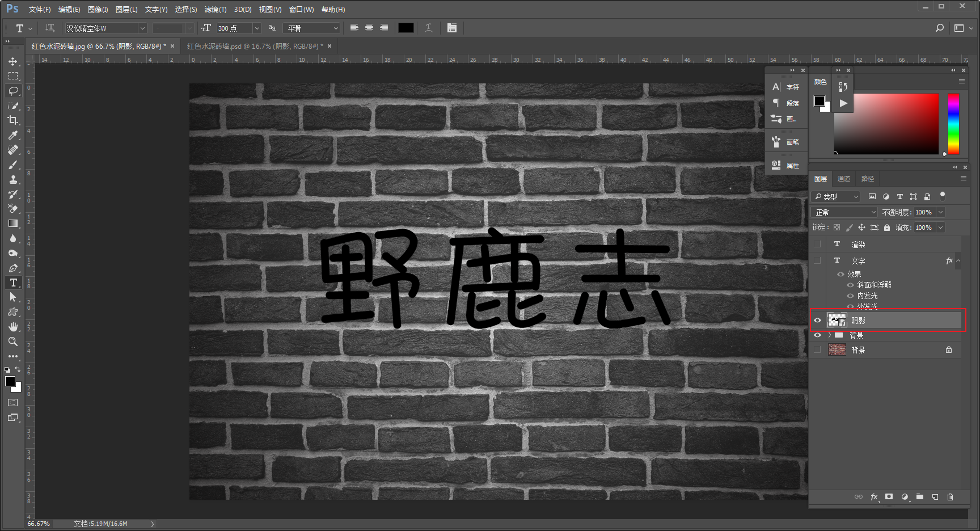Image resolution: width=980 pixels, height=531 pixels.
Task: Toggle 内发光 effect visibility
Action: (850, 296)
